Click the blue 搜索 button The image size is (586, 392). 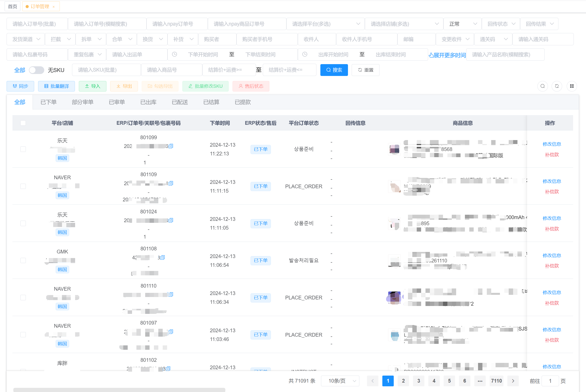pyautogui.click(x=334, y=70)
